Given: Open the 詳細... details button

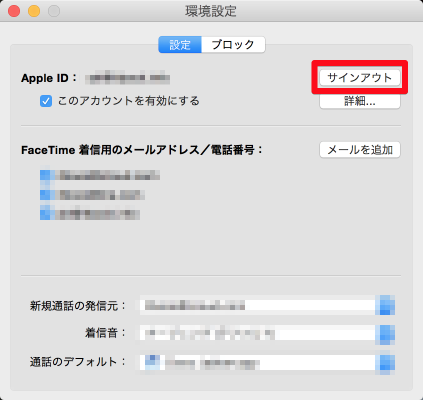Looking at the screenshot, I should point(360,101).
